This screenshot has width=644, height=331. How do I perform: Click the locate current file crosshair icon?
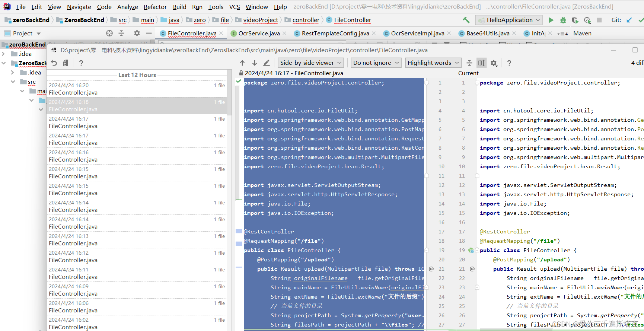pos(109,33)
